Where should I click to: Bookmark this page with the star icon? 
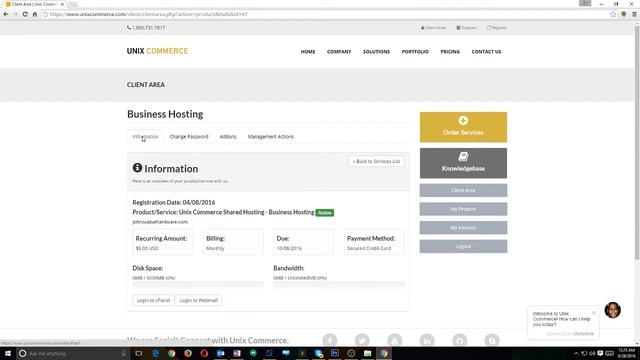pos(613,14)
